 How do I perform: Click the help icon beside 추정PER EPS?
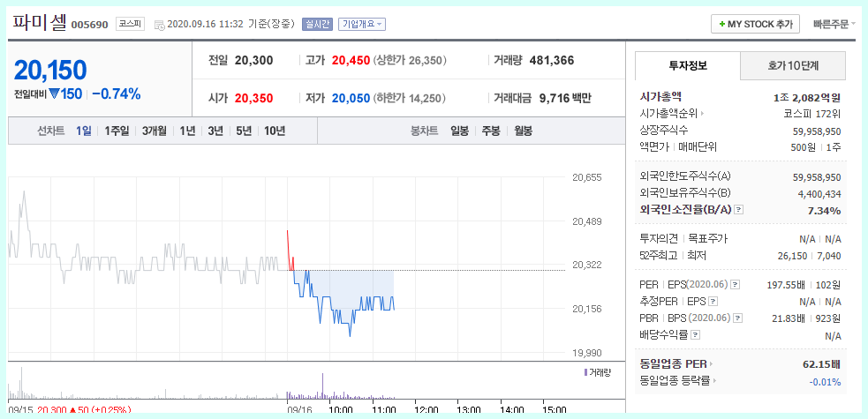tap(713, 302)
